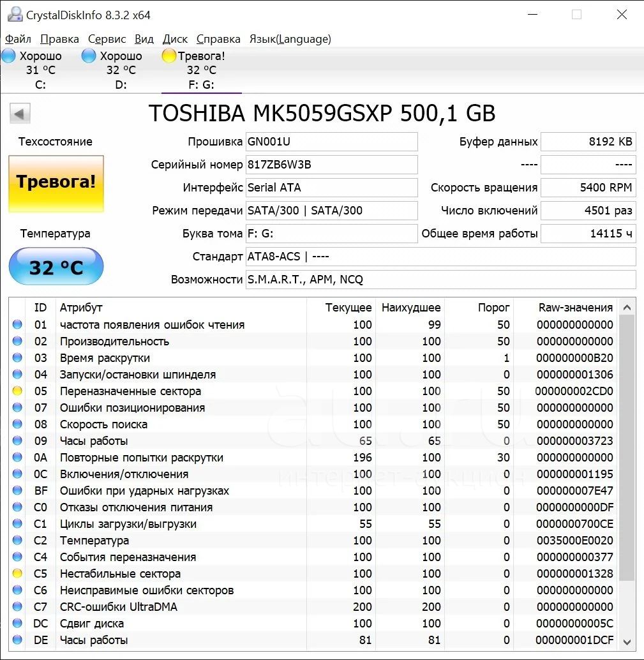Click the Режим передачи field SATA/300
This screenshot has height=660, width=644.
[332, 211]
